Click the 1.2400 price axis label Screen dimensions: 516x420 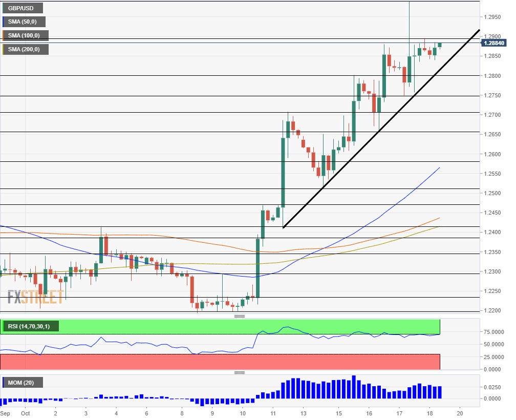tap(492, 233)
